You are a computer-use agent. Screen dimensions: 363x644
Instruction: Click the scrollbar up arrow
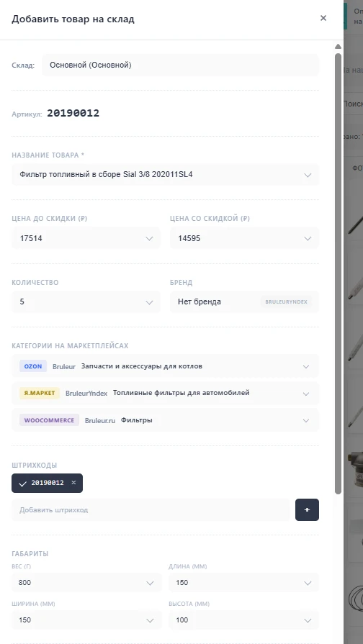(338, 46)
